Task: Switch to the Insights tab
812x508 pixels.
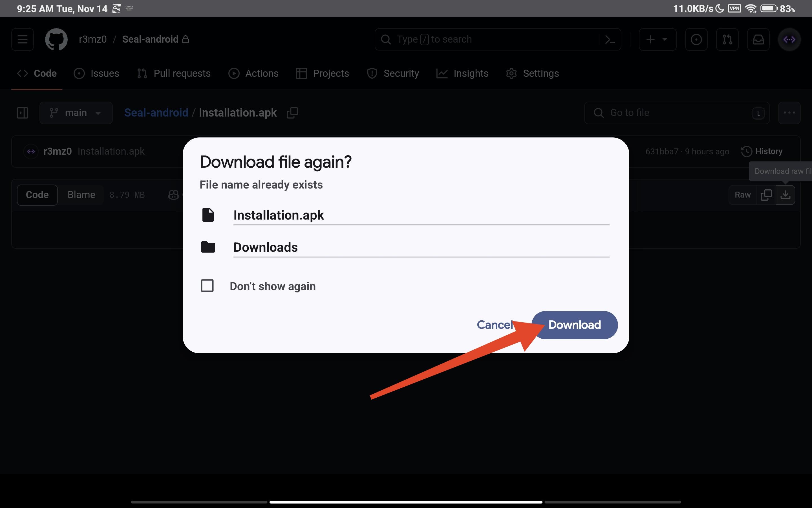Action: [x=462, y=73]
